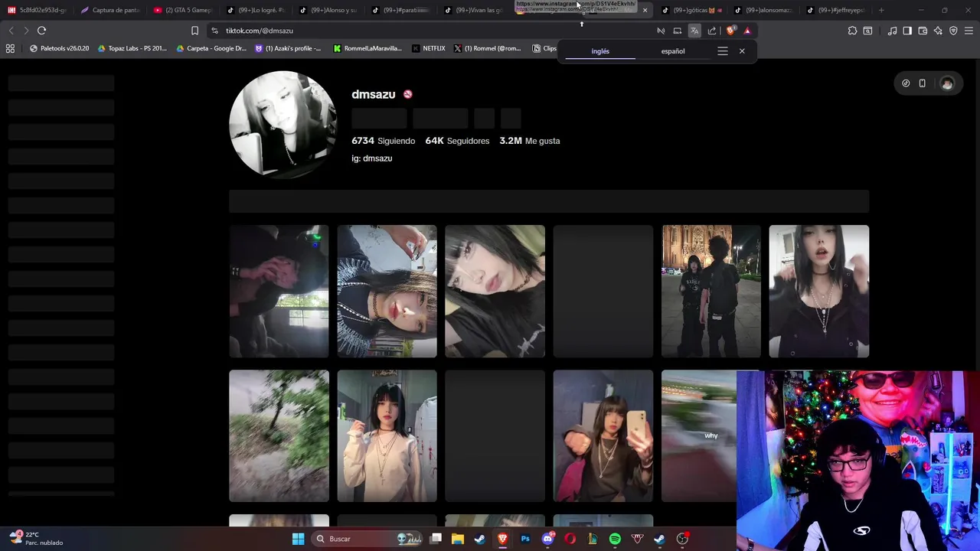
Task: Switch to GTA 5 Gameplay YouTube tab
Action: pyautogui.click(x=182, y=10)
